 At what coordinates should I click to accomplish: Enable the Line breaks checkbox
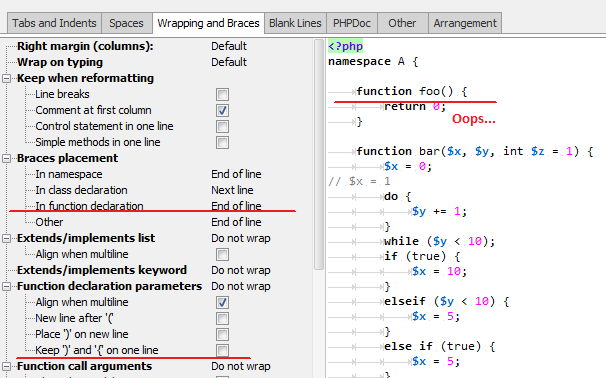pos(222,94)
